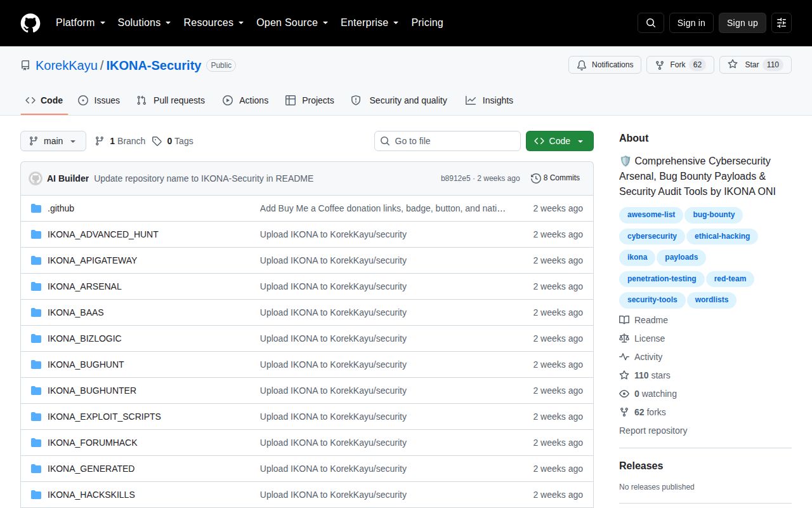Image resolution: width=812 pixels, height=508 pixels.
Task: Open the IKONA_BUGHUNTER folder name
Action: coord(92,391)
